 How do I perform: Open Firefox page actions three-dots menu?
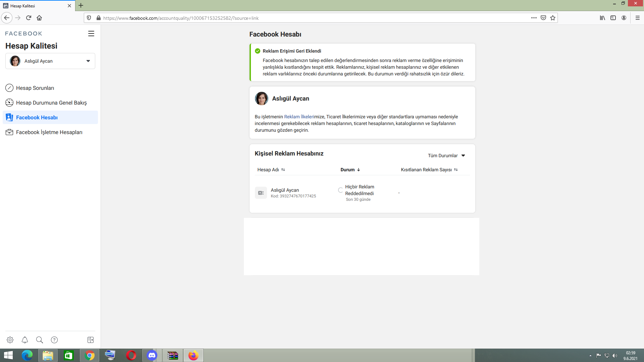[534, 18]
